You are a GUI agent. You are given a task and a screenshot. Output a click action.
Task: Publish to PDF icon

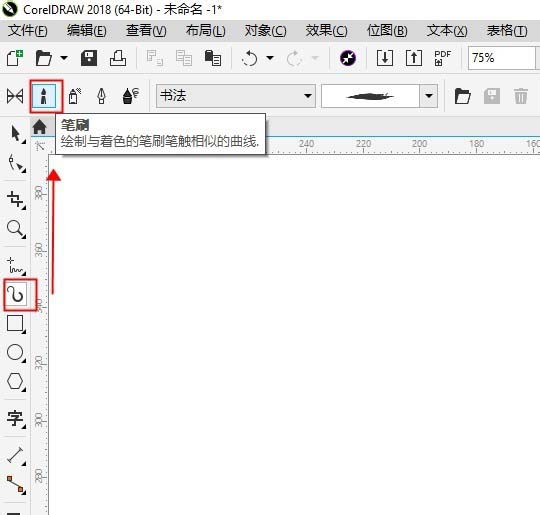[442, 58]
